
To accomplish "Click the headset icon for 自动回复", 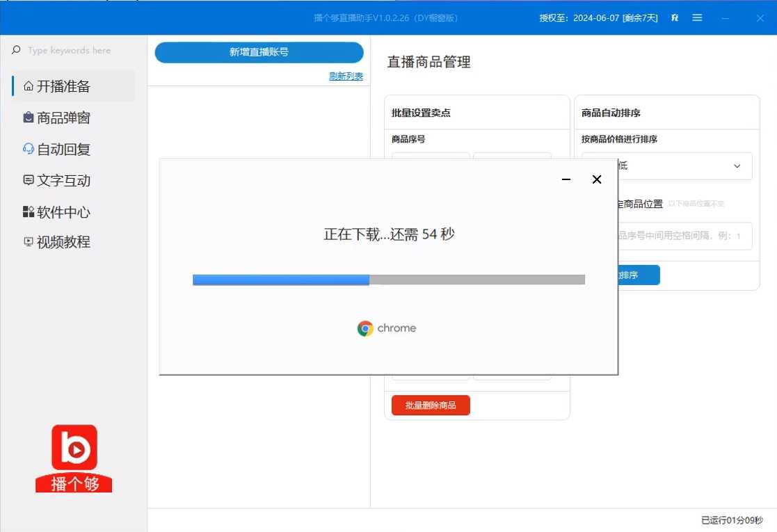I will [x=28, y=150].
